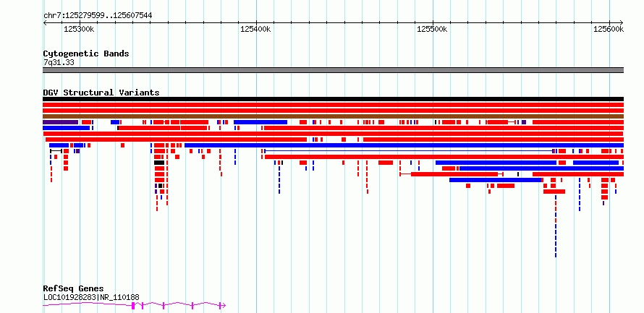Select the blue variant spanning the 125400k gridline
644x313 pixels.
pyautogui.click(x=260, y=122)
